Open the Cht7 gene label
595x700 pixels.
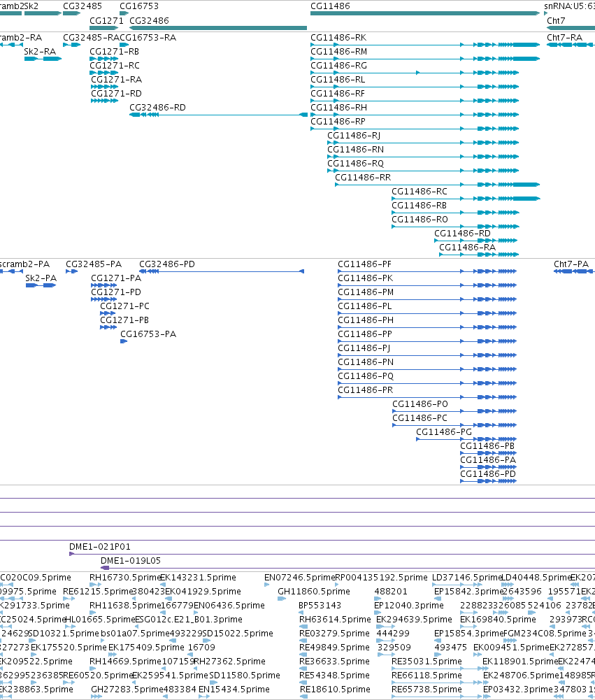click(x=556, y=21)
